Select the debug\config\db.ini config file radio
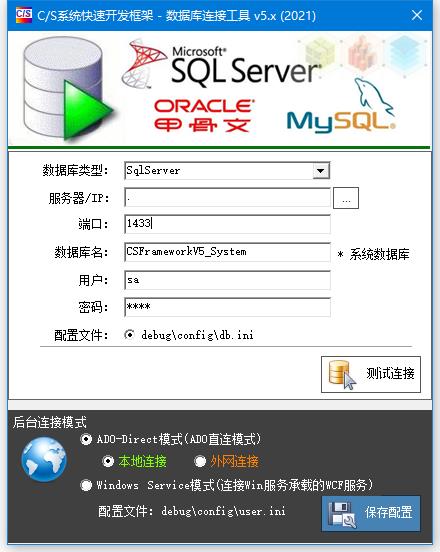 129,334
